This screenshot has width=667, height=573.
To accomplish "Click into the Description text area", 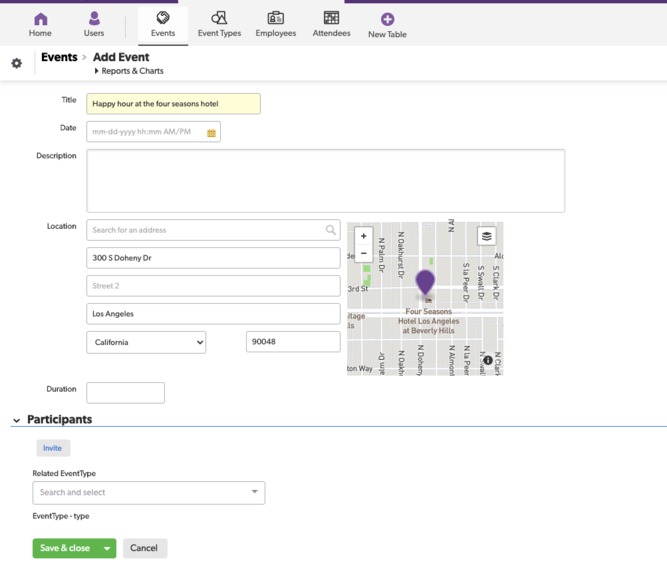I will point(326,181).
